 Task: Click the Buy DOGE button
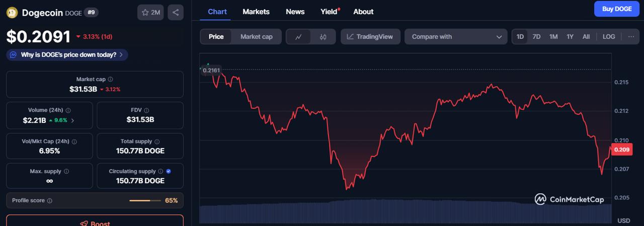pos(616,9)
